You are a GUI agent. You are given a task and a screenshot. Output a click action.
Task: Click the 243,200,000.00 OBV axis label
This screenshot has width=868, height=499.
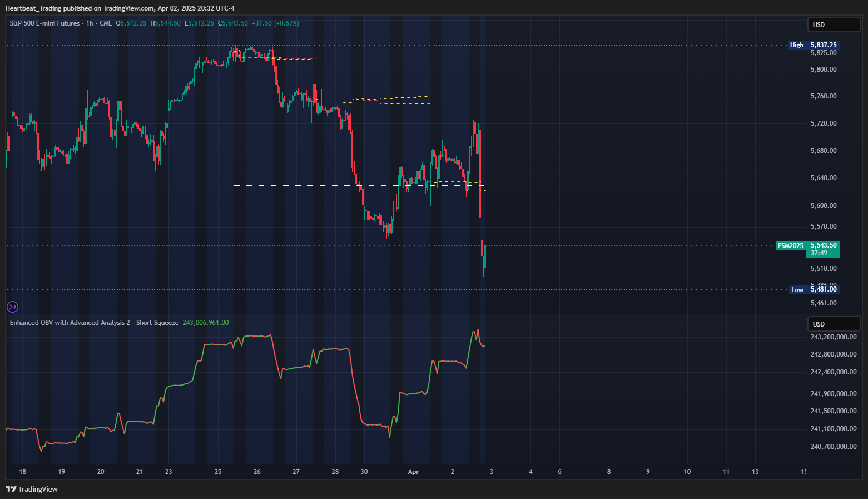click(x=834, y=337)
